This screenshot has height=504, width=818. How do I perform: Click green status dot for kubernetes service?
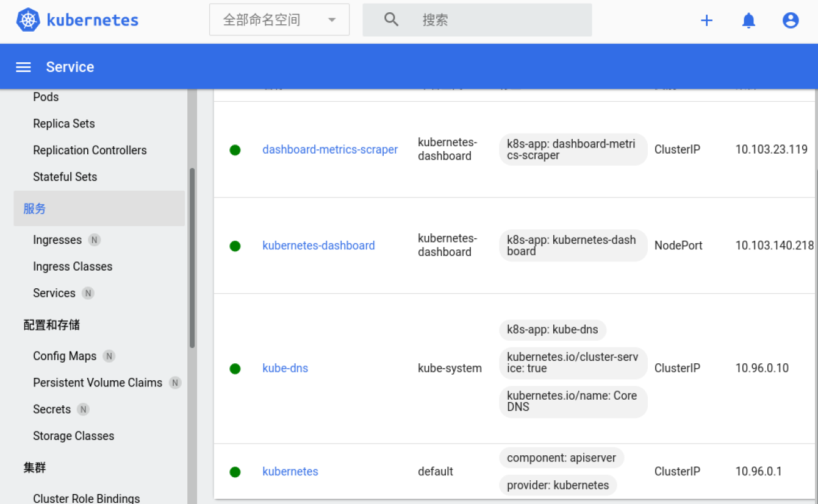235,472
